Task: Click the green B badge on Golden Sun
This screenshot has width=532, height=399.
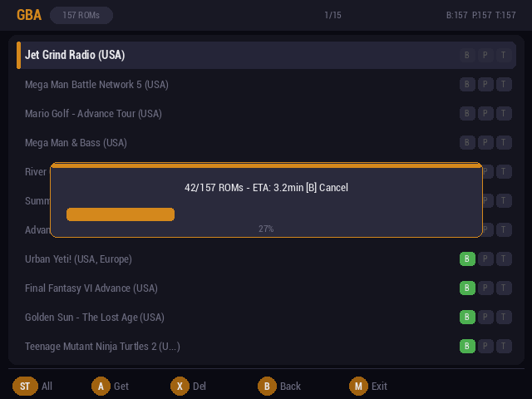Action: pos(467,317)
